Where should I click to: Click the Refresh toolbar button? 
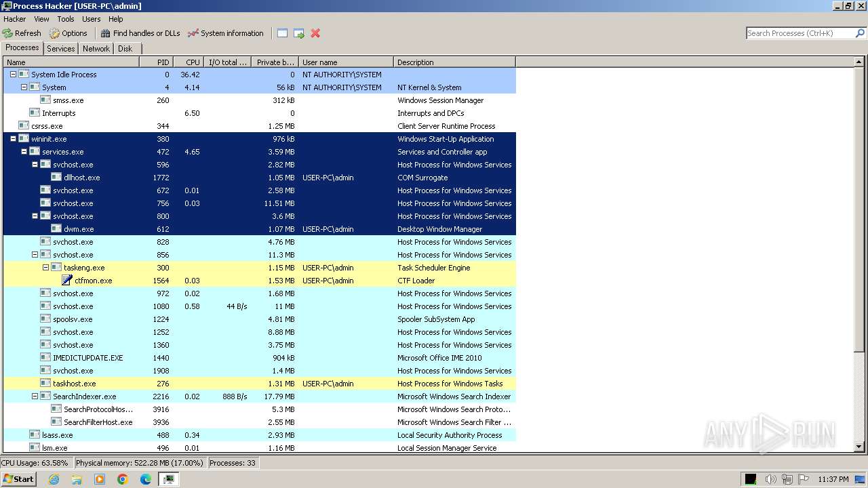click(x=22, y=33)
